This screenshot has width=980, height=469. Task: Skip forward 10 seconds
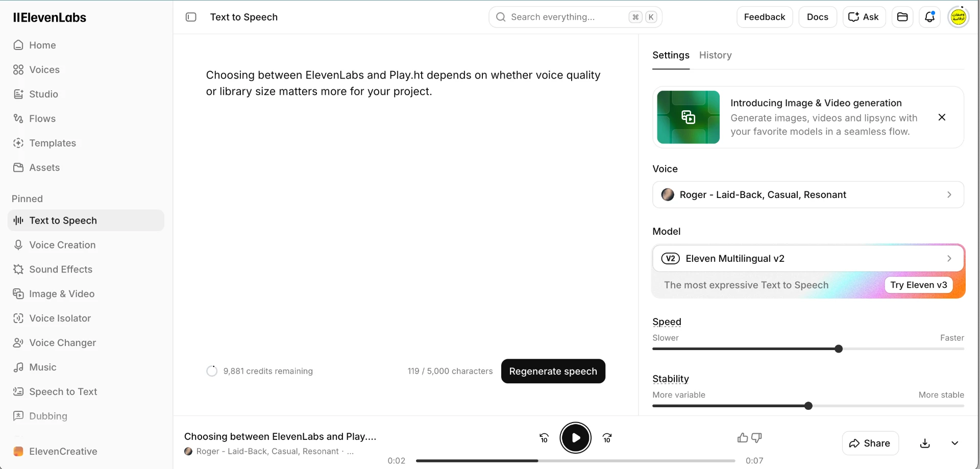pyautogui.click(x=607, y=438)
